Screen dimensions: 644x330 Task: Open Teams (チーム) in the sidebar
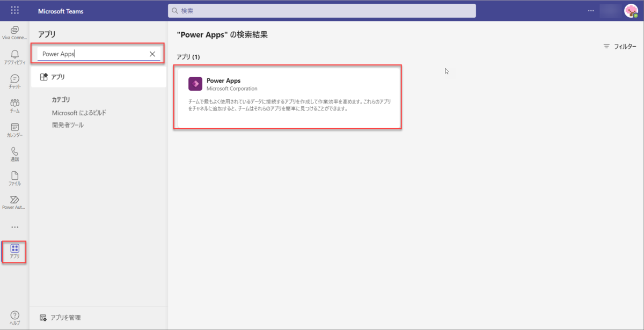15,105
